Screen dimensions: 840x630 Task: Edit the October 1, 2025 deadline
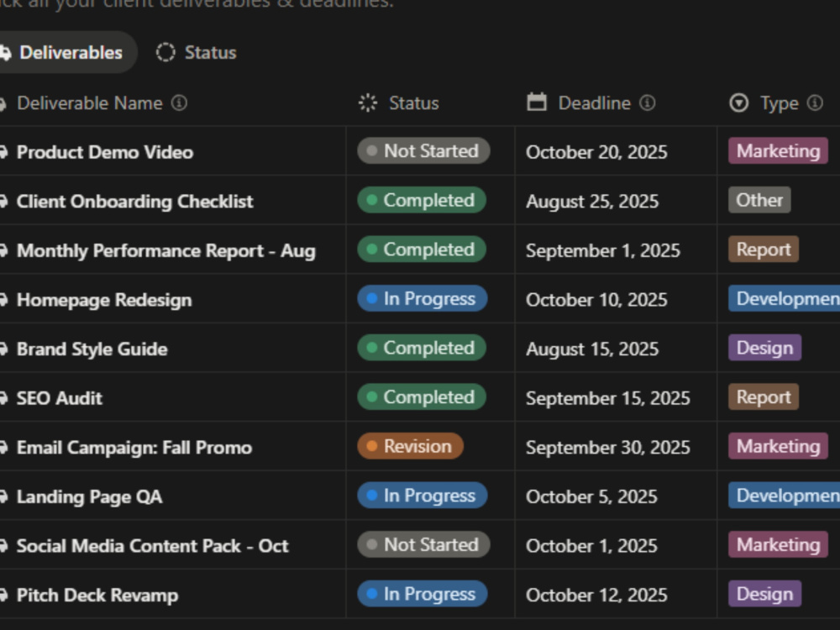[591, 547]
